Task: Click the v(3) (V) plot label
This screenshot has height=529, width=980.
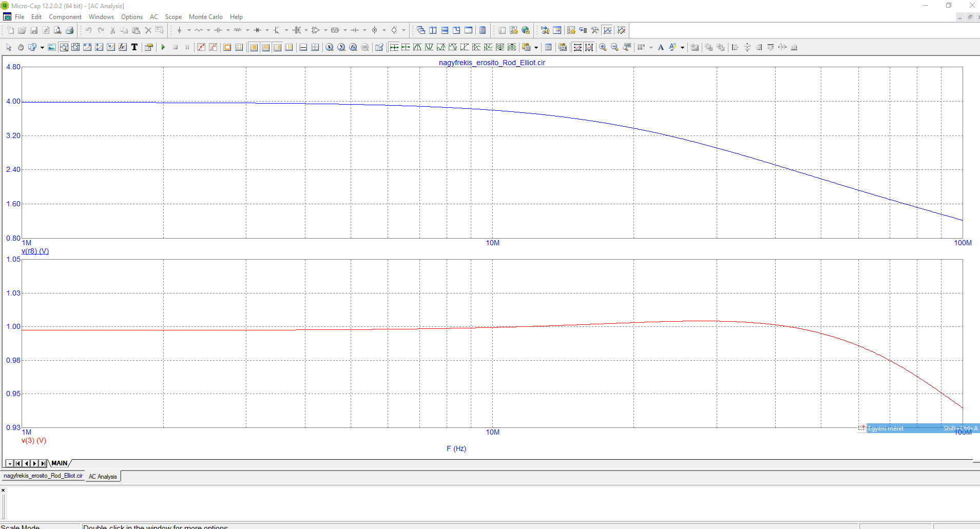Action: point(34,440)
